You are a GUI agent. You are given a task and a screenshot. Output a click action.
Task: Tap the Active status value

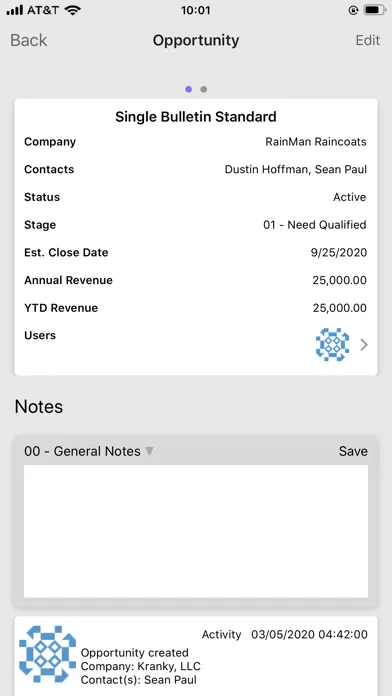[x=350, y=197]
